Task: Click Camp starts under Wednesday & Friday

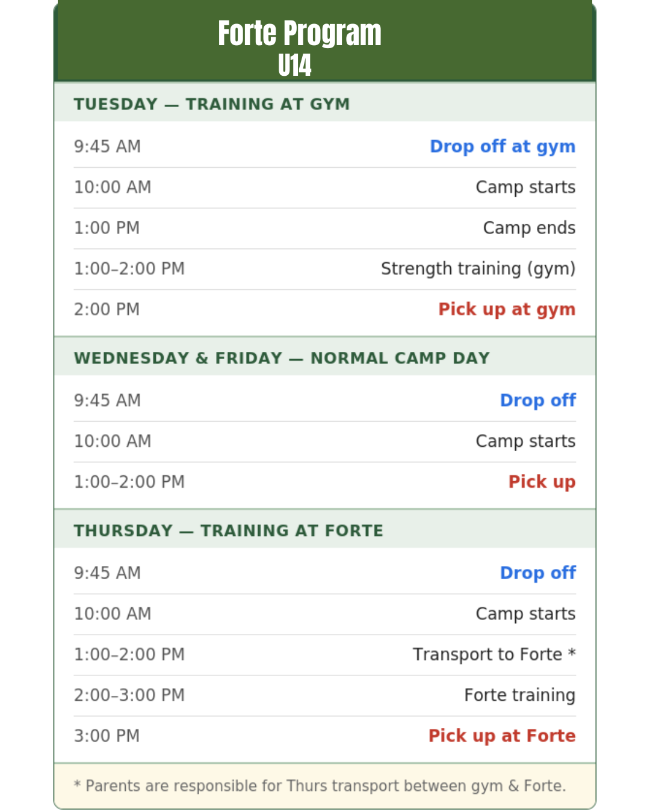Action: pyautogui.click(x=525, y=441)
